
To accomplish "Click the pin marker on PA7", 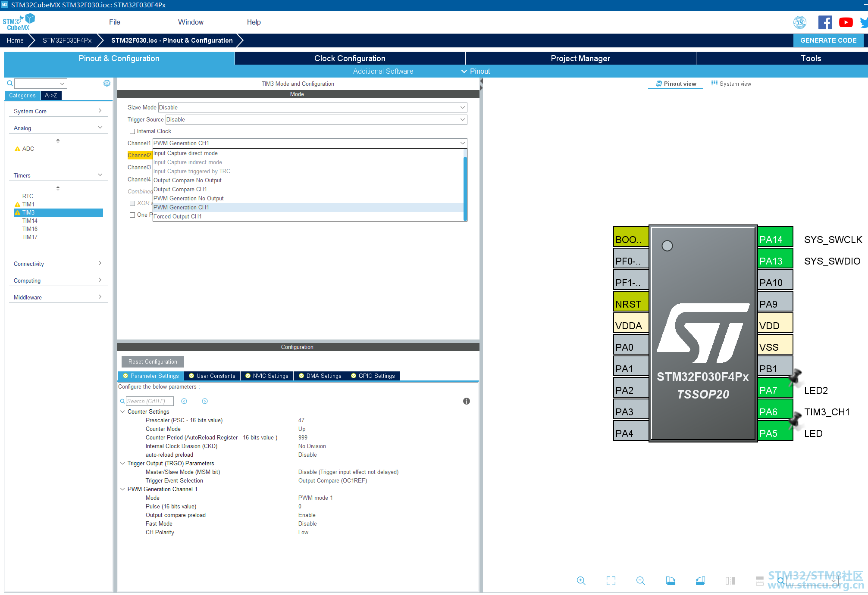I will tap(795, 377).
